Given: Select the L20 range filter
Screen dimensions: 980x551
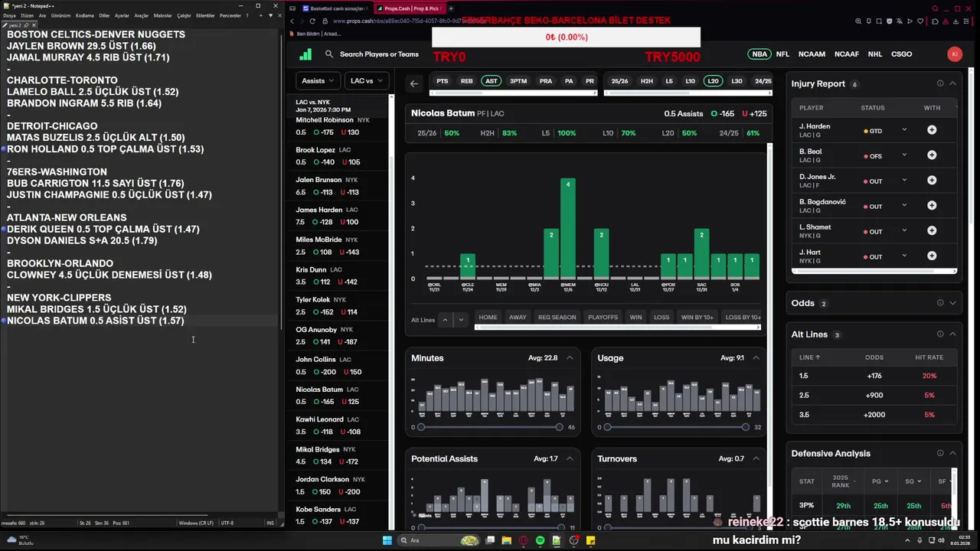Looking at the screenshot, I should click(714, 81).
